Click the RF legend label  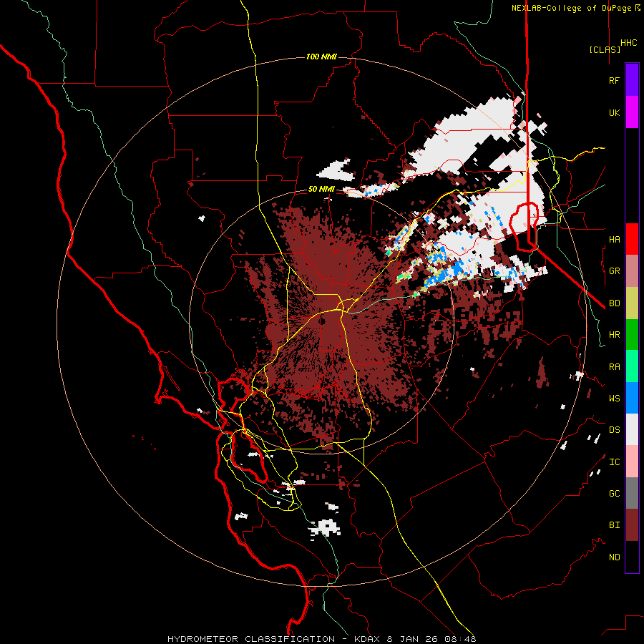[x=614, y=80]
